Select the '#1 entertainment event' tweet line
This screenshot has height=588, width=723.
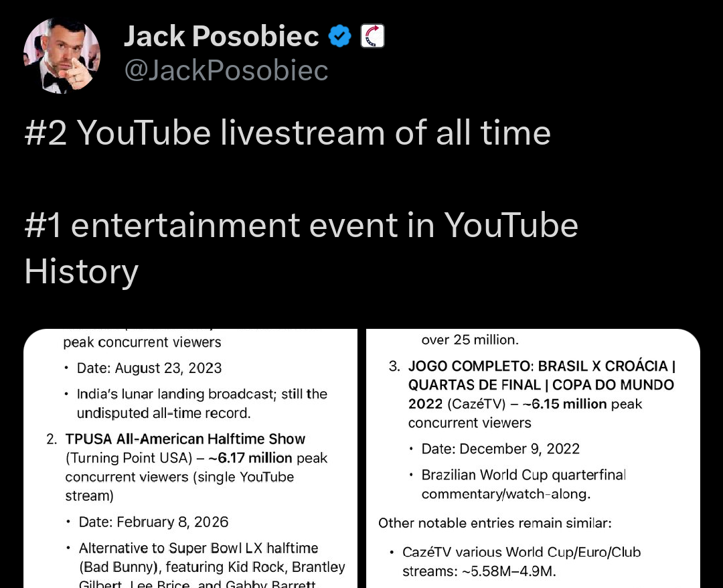[x=301, y=225]
